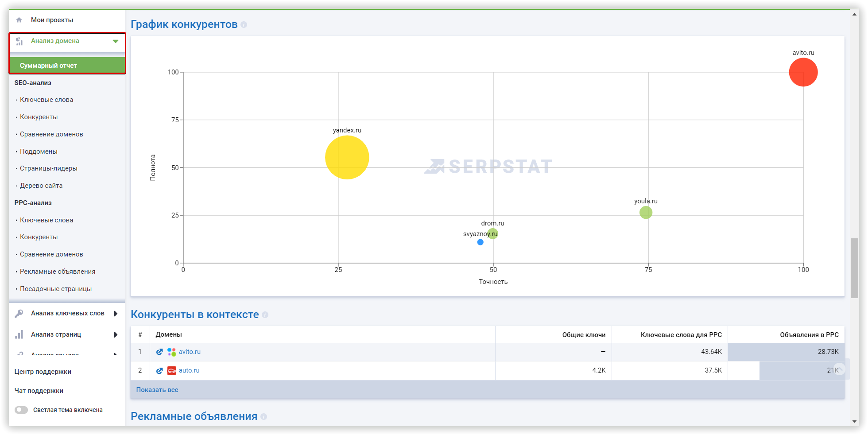
Task: Open SEO Конкуренты section
Action: (x=39, y=117)
